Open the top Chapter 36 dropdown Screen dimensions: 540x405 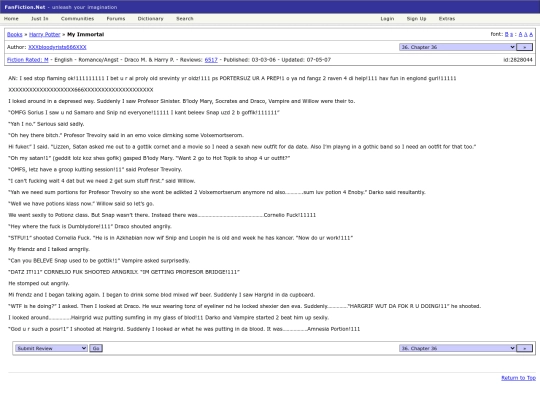tap(457, 47)
